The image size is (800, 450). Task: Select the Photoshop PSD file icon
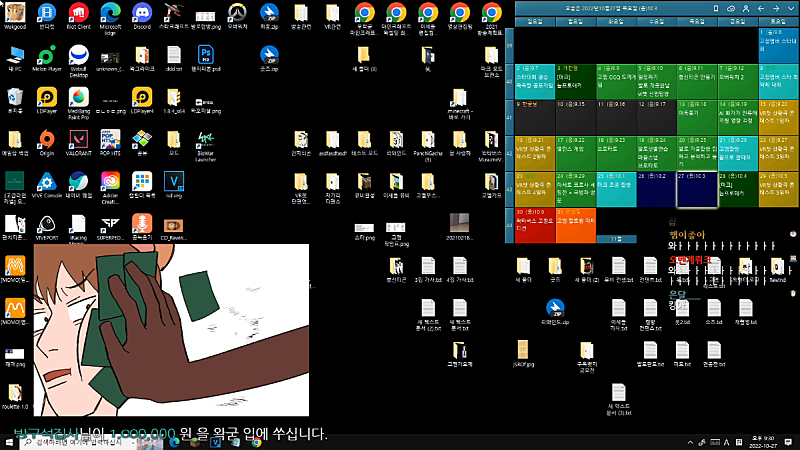click(205, 55)
